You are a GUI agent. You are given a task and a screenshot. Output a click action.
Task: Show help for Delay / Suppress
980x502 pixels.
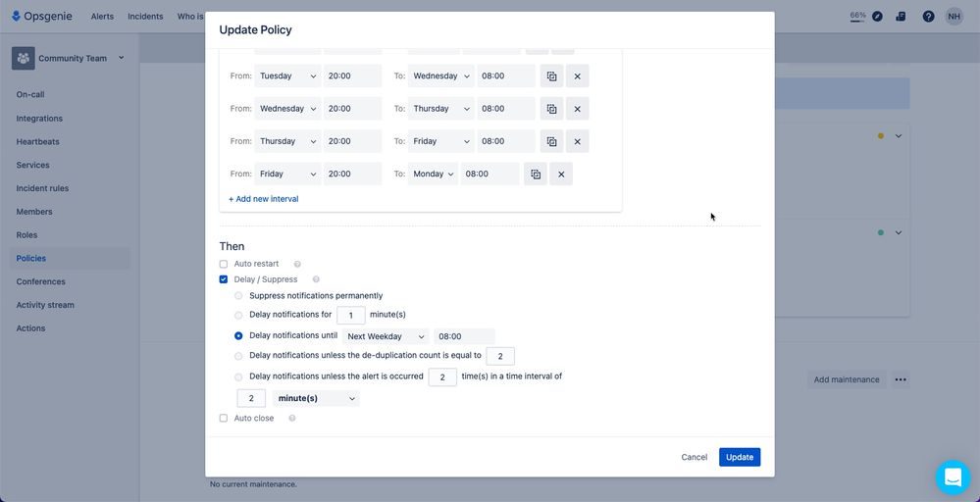point(316,279)
